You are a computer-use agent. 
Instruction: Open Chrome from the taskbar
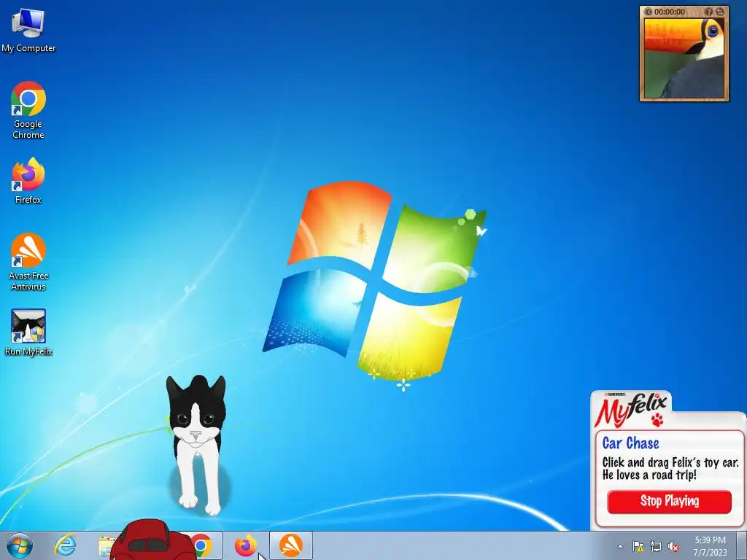tap(203, 545)
